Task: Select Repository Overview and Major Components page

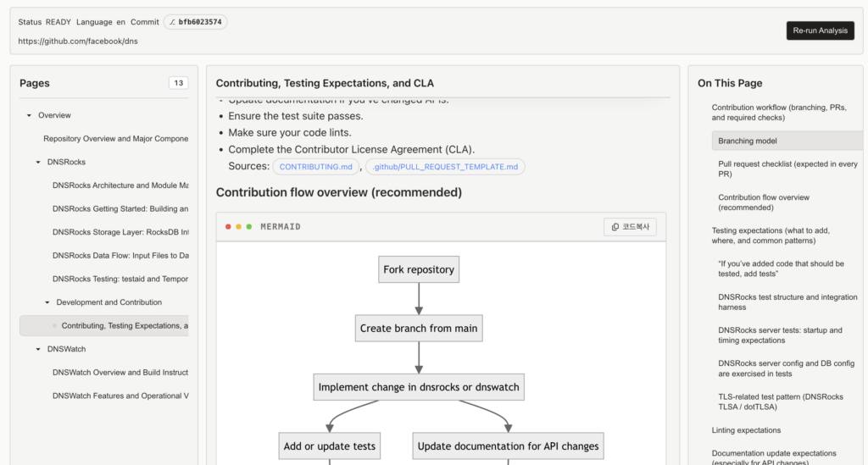Action: click(115, 139)
